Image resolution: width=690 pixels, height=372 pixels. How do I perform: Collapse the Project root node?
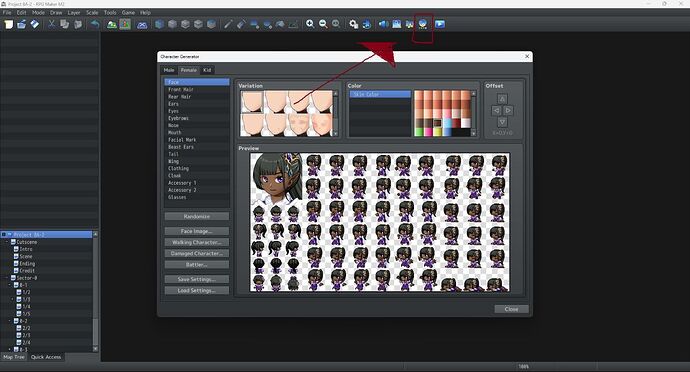click(4, 235)
